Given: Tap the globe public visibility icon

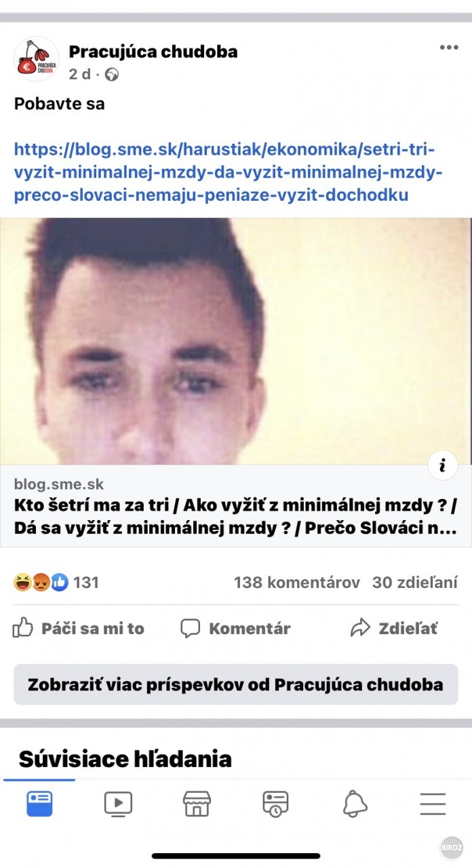Looking at the screenshot, I should pyautogui.click(x=113, y=75).
